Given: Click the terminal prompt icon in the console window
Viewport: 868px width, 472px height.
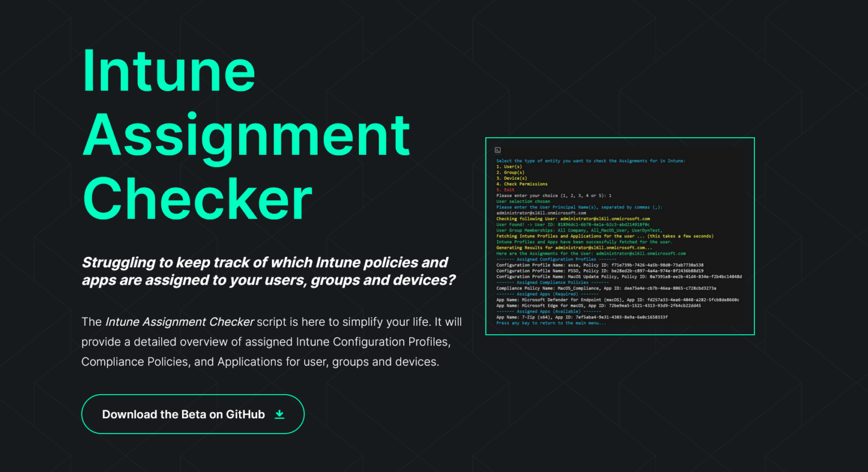Looking at the screenshot, I should tap(498, 150).
